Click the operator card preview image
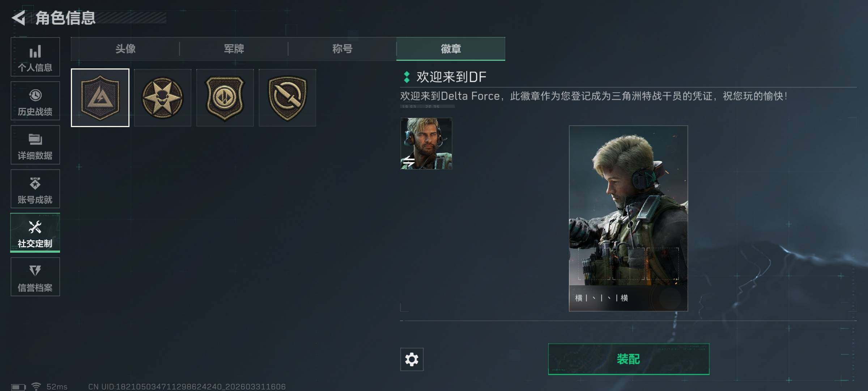 pos(628,218)
